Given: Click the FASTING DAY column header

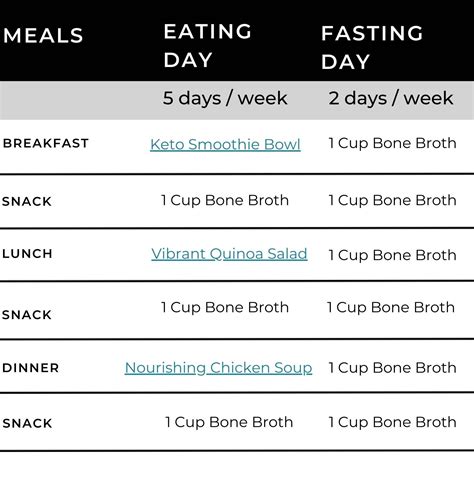Looking at the screenshot, I should 372,47.
